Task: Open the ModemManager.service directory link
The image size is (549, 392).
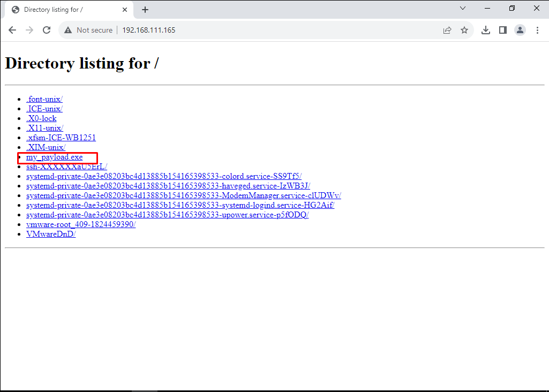Action: pos(183,195)
